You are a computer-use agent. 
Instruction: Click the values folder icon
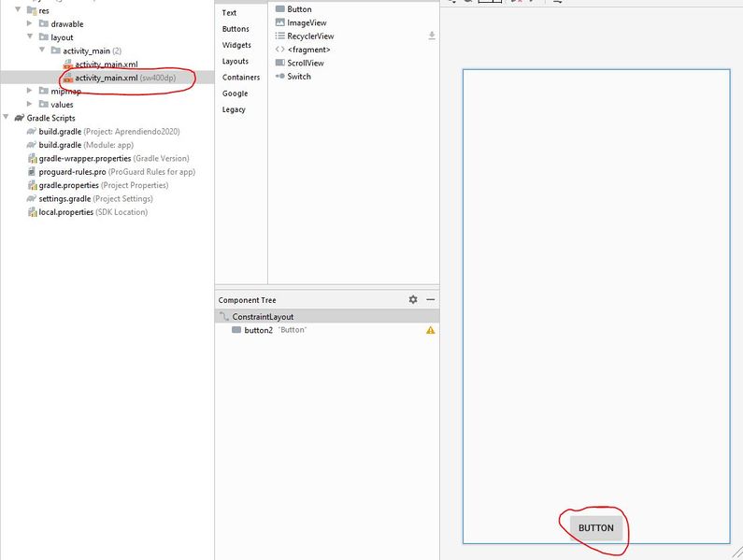click(44, 104)
